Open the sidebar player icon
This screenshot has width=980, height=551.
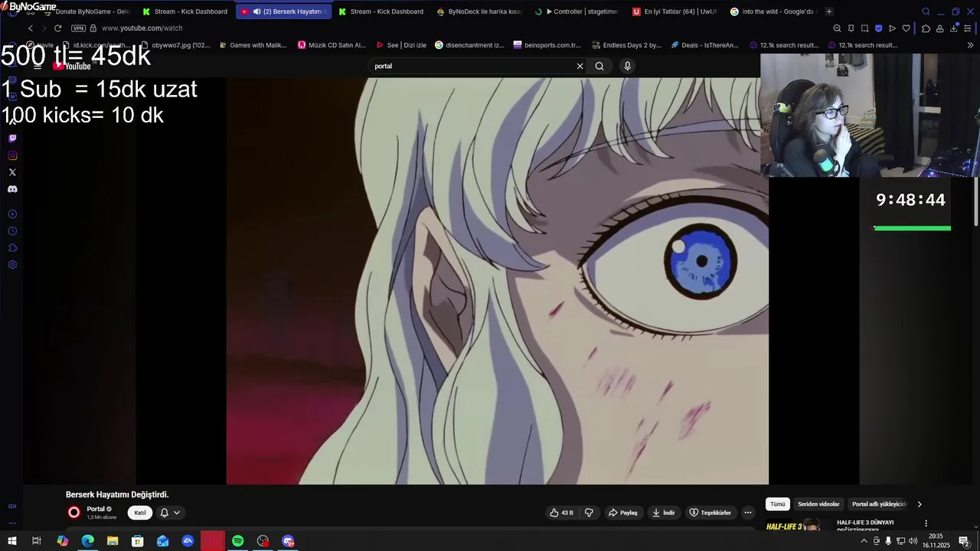pyautogui.click(x=12, y=214)
